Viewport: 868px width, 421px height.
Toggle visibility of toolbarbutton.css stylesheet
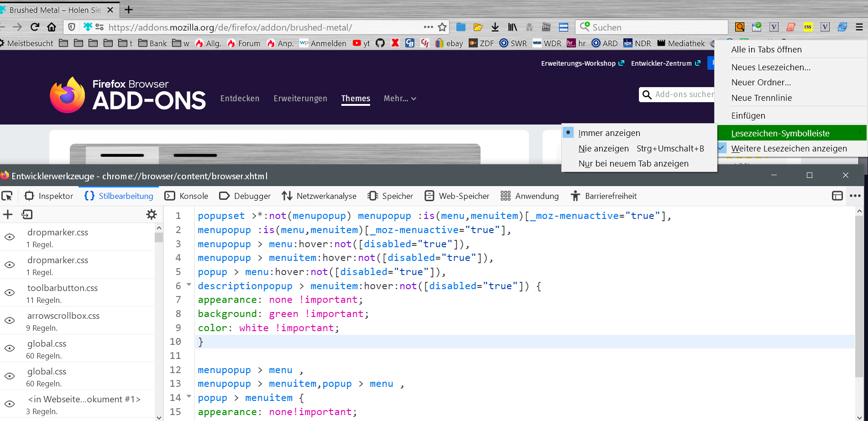click(10, 292)
